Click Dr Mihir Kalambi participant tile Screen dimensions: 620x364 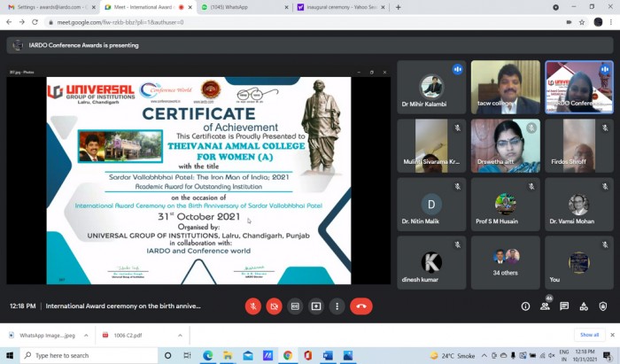(x=431, y=88)
